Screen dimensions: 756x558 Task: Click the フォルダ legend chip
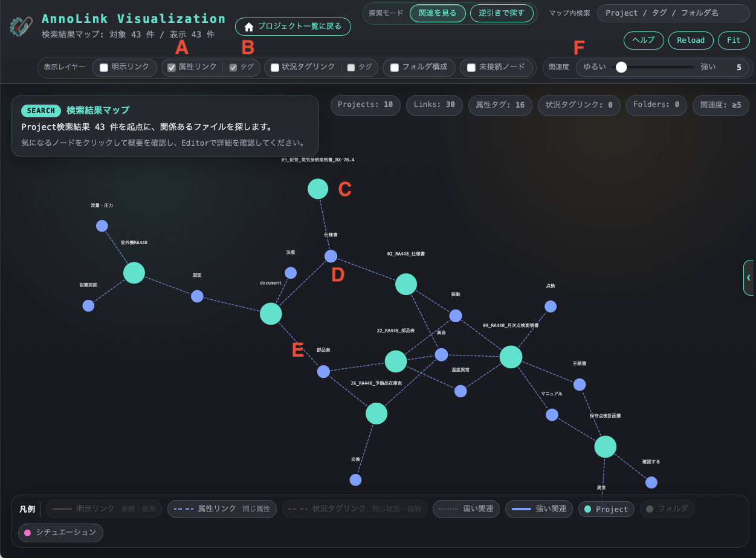click(x=667, y=509)
